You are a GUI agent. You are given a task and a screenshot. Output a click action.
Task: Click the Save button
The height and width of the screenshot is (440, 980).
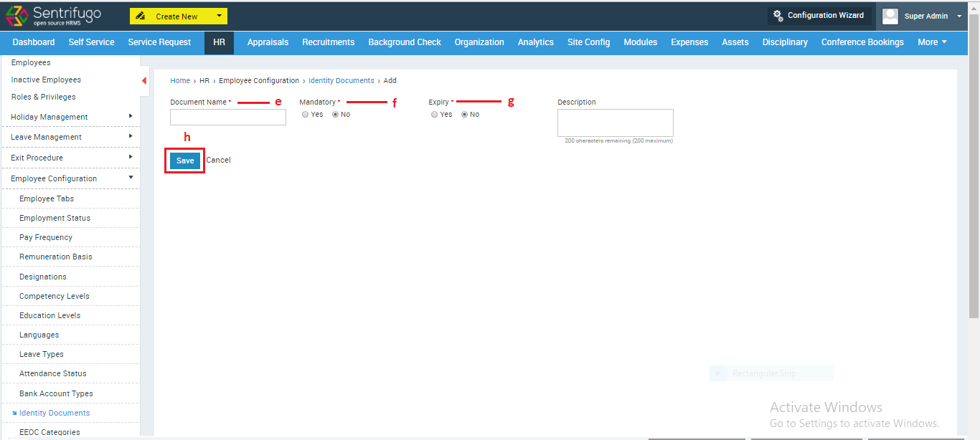coord(185,161)
